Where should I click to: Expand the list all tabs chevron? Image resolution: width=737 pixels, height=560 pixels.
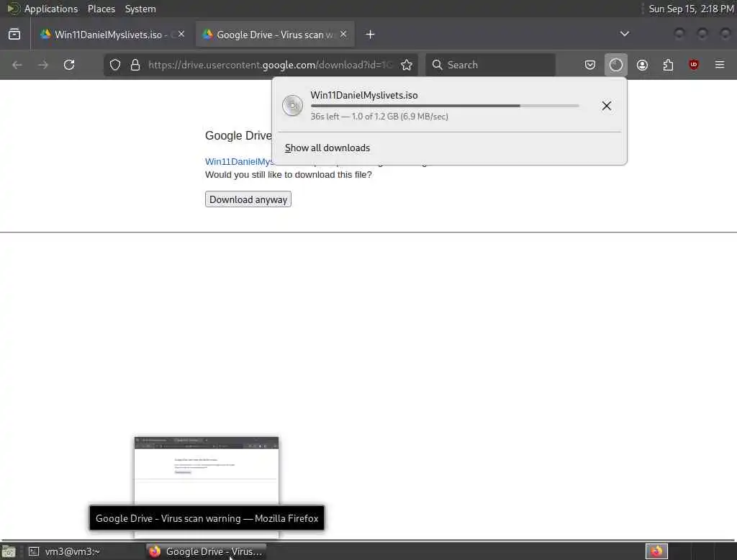(624, 34)
